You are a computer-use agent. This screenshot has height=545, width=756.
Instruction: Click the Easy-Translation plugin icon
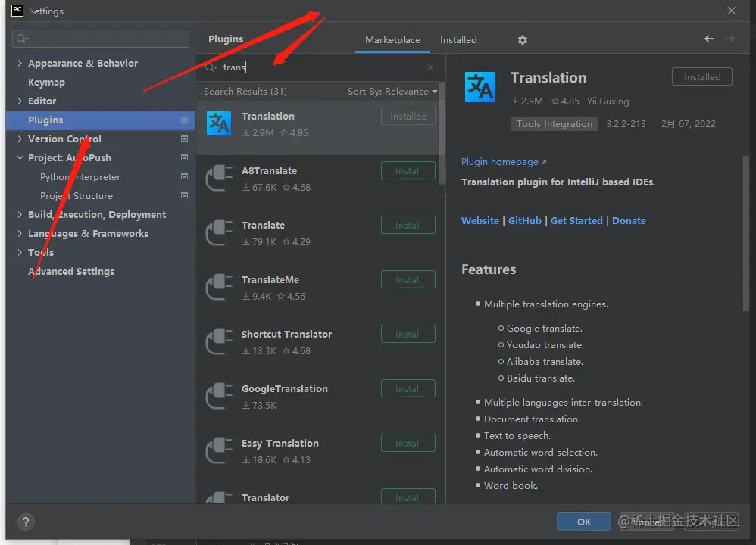219,450
